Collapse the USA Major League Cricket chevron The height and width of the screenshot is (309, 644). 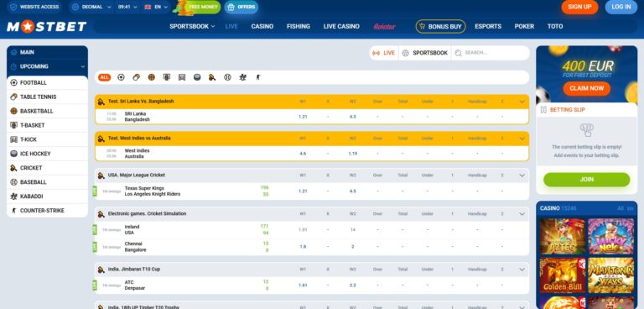pyautogui.click(x=522, y=175)
